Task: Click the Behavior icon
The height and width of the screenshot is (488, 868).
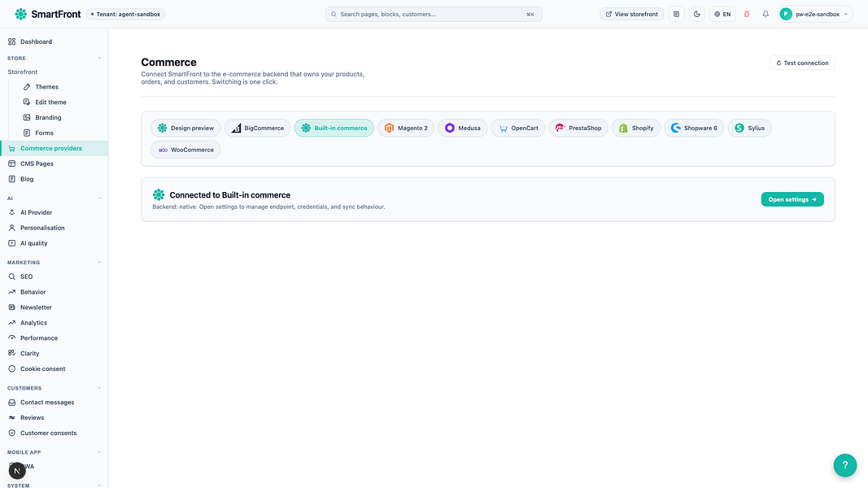Action: click(x=11, y=292)
